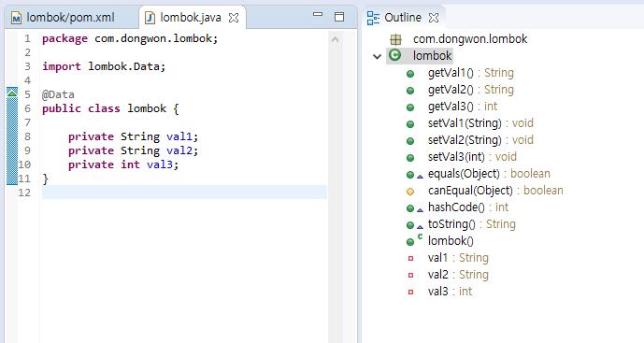Collapse the lombok class node in Outline
The height and width of the screenshot is (343, 644).
click(377, 56)
